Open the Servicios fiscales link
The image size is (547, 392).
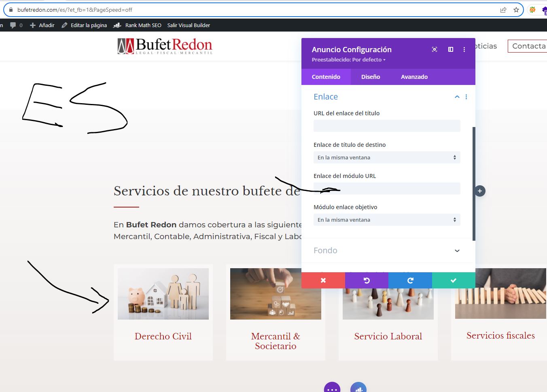pyautogui.click(x=500, y=335)
